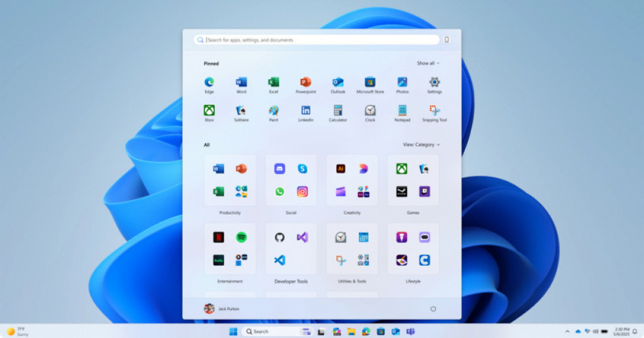Open the Sunny weather widget in taskbar
This screenshot has height=338, width=644.
tap(17, 332)
